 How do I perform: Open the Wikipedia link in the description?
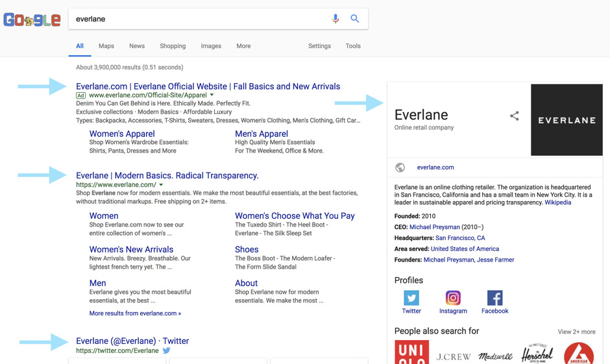coord(557,202)
